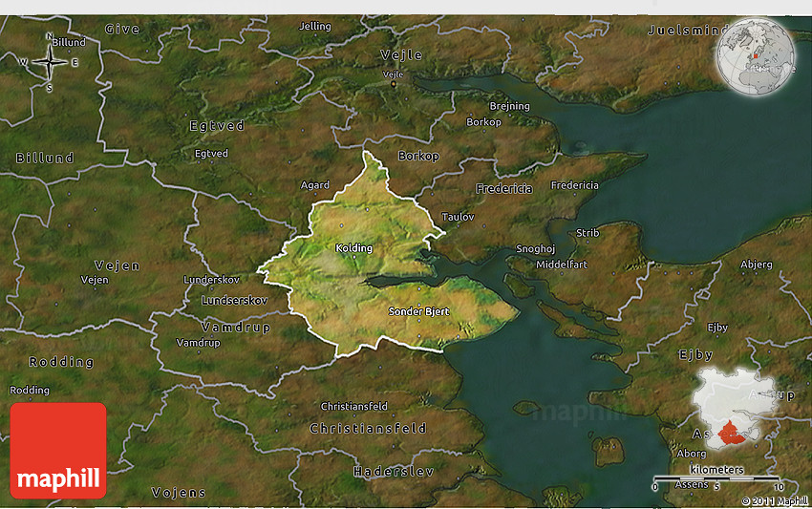
Task: Click the Haderslev region label
Action: [394, 472]
